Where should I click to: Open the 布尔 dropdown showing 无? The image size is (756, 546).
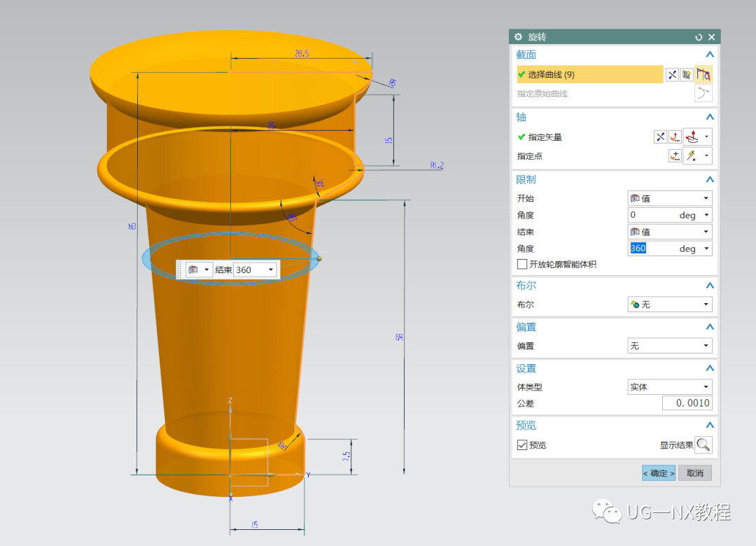point(670,304)
